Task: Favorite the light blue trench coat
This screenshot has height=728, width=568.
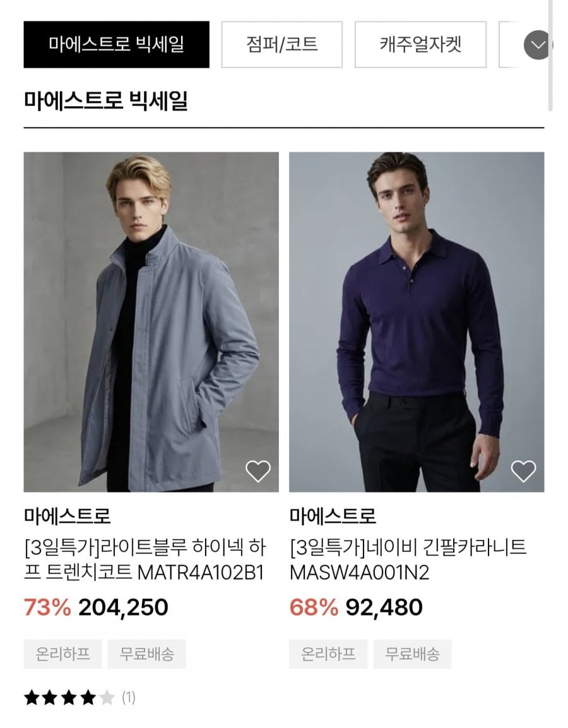Action: click(x=257, y=471)
